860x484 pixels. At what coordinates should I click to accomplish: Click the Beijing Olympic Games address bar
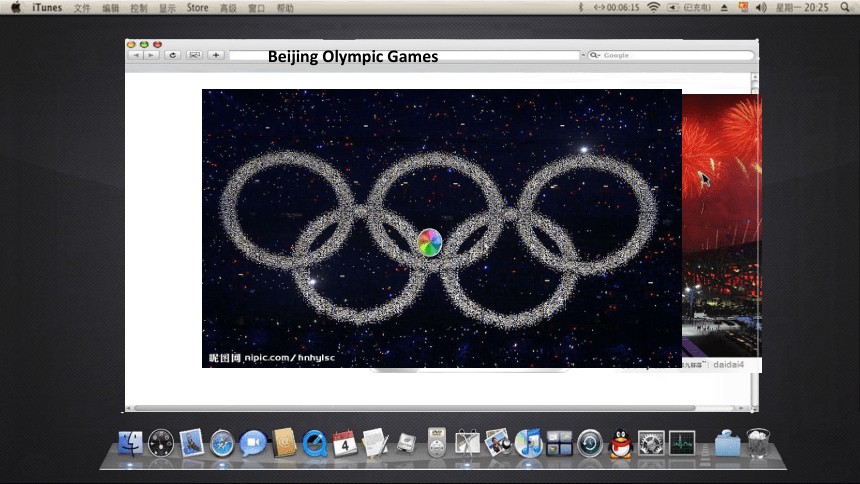(404, 55)
